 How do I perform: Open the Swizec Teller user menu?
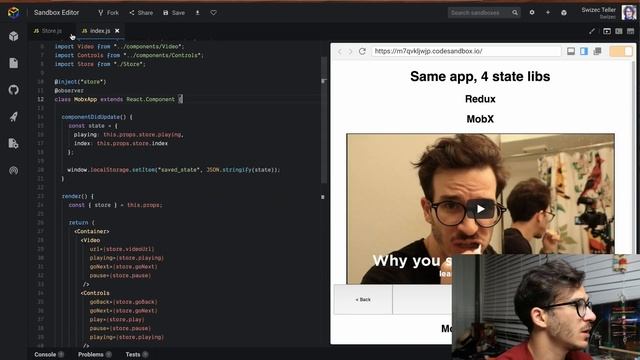tap(598, 13)
